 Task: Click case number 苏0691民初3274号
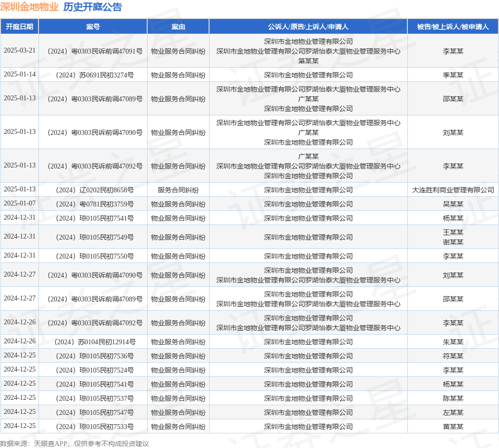(95, 75)
